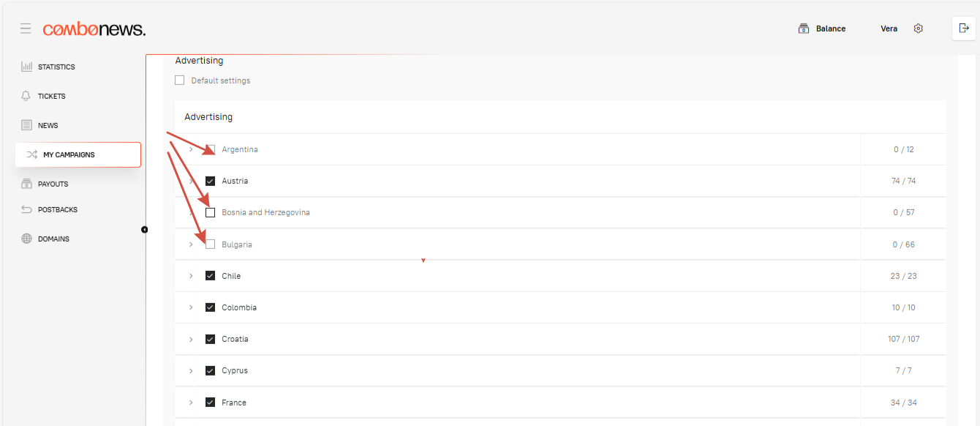980x426 pixels.
Task: Collapse the sidebar with the black arrow handle
Action: (144, 230)
